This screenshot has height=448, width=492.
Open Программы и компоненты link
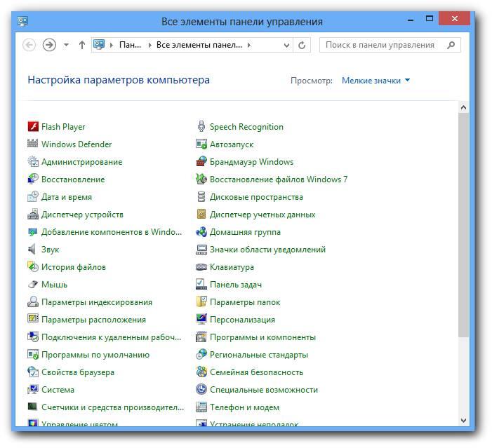(x=262, y=337)
